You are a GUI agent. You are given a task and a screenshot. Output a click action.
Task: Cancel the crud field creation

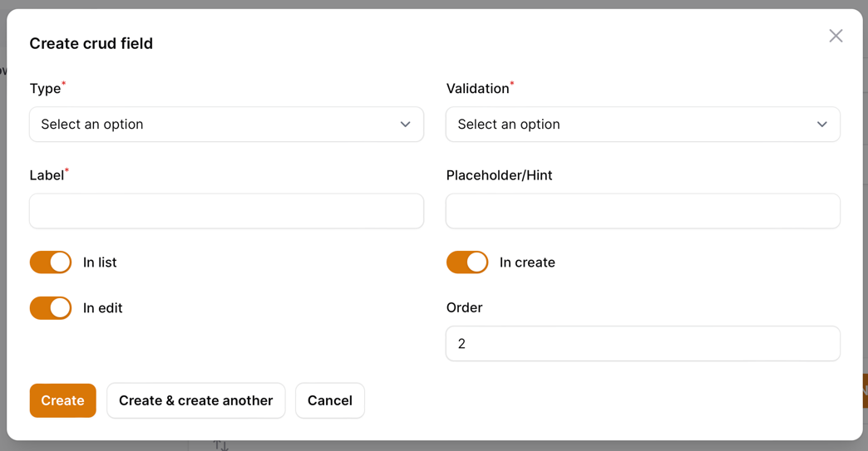[330, 400]
